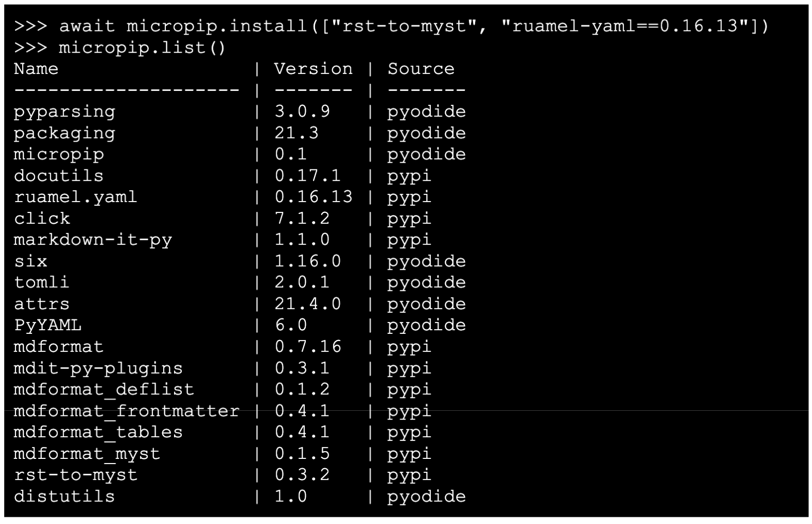Click the micropip.list() command line
812x524 pixels.
pos(120,48)
